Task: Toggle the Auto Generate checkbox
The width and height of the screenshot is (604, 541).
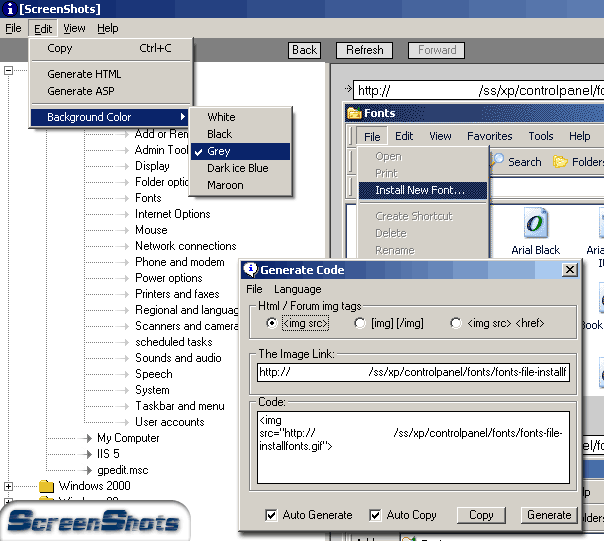Action: coord(272,515)
